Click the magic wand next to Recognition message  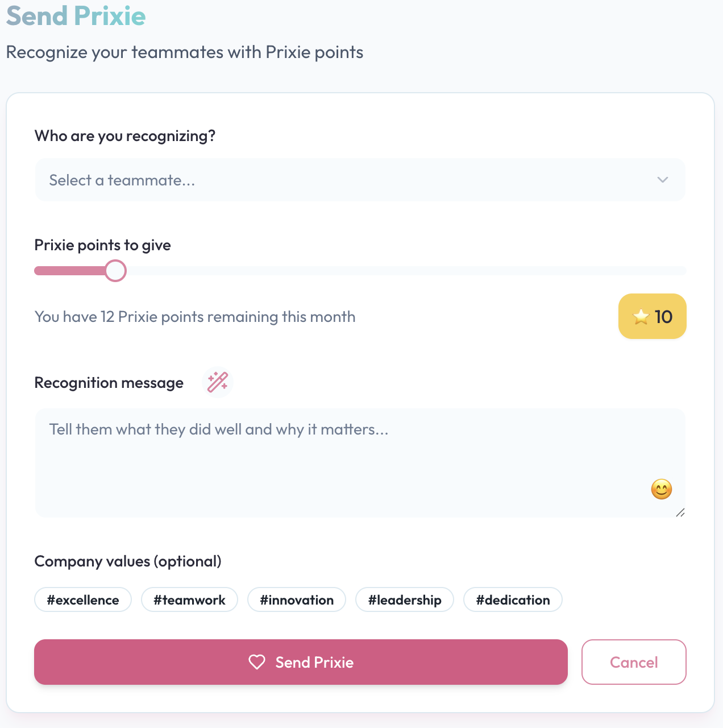218,382
